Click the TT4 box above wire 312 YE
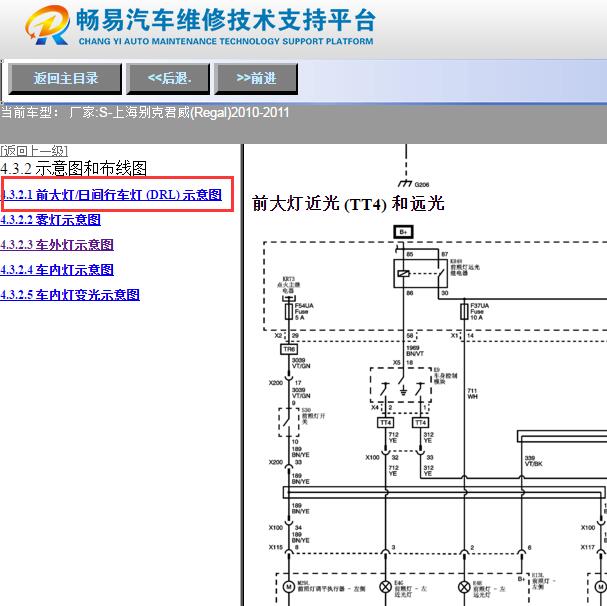The image size is (607, 606). tap(420, 422)
